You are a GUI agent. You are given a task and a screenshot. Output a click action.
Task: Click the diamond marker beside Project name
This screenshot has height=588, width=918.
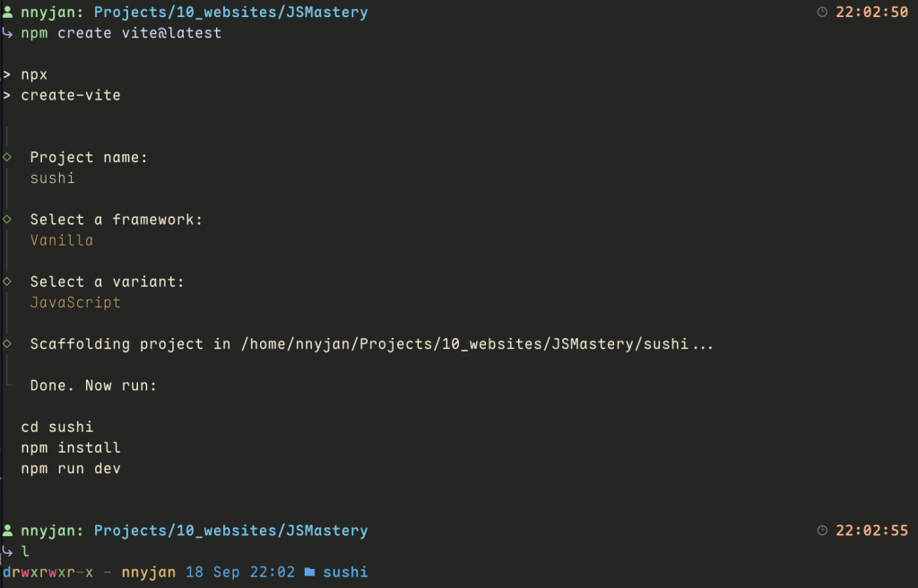click(x=7, y=157)
